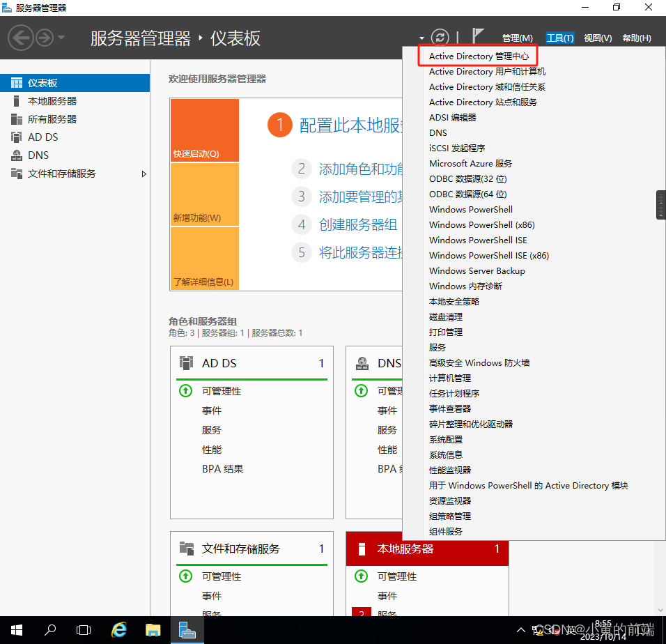Click 可管理性 status icon in 本地服务器 tile

(x=361, y=576)
